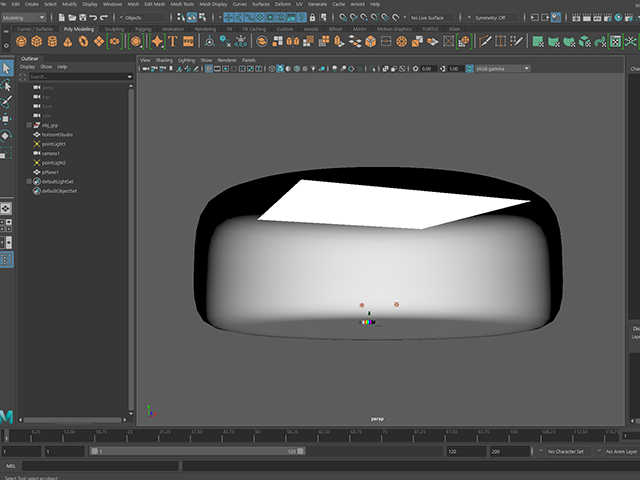Screen dimensions: 640x480
Task: Create a polygon plane from the shelf
Action: pos(99,41)
